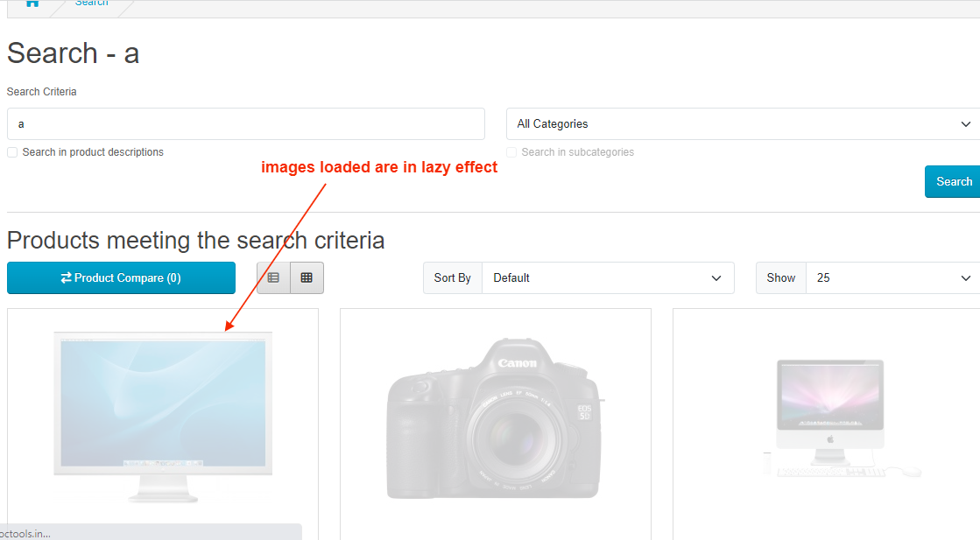The width and height of the screenshot is (980, 540).
Task: Click the 'Search in product descriptions' label text
Action: (x=93, y=152)
